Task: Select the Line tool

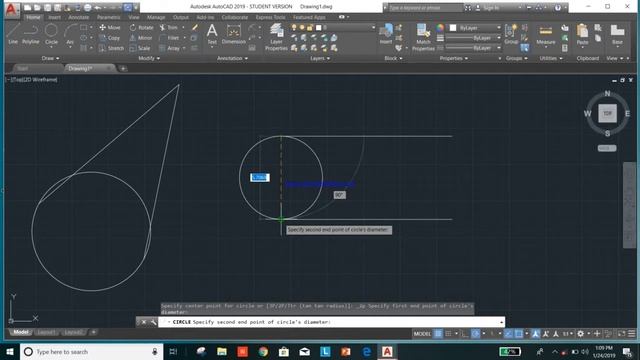Action: tap(13, 34)
